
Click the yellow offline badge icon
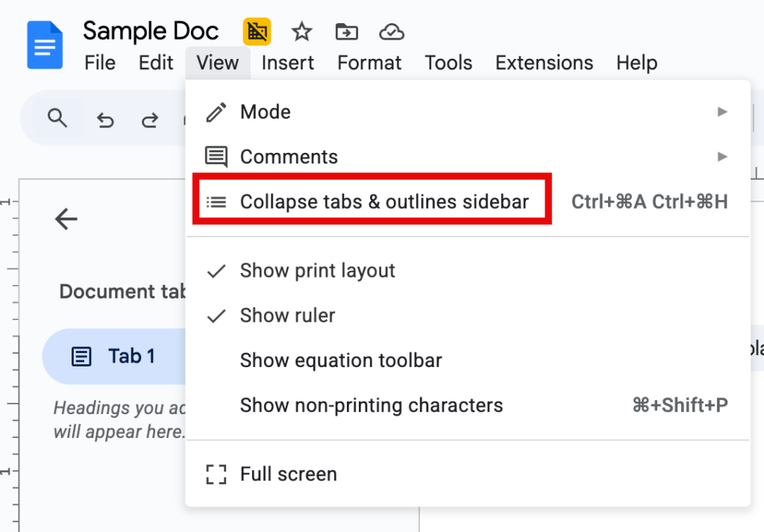(x=257, y=31)
